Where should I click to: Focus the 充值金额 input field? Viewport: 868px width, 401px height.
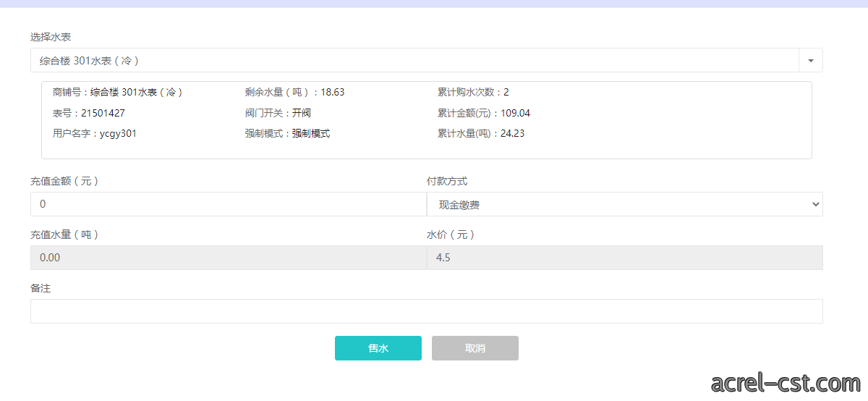pyautogui.click(x=229, y=205)
